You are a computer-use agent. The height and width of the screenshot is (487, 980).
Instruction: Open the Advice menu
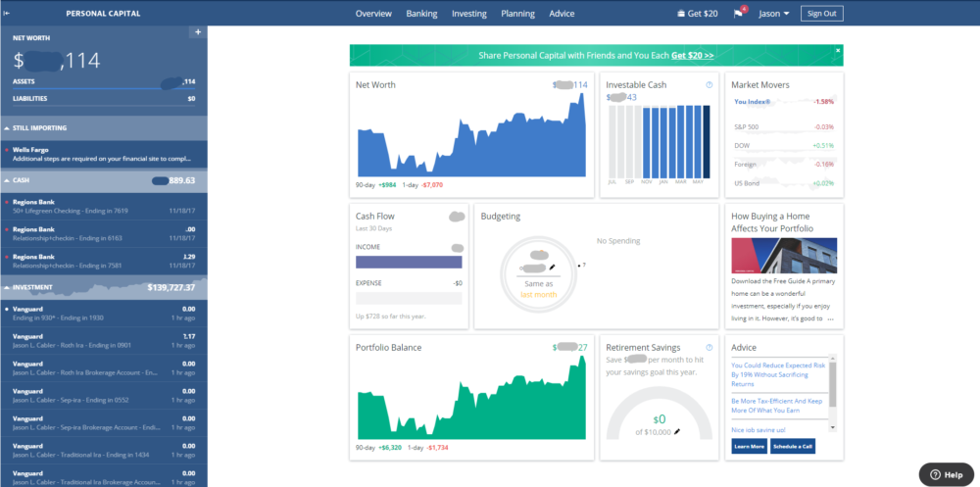click(x=562, y=13)
